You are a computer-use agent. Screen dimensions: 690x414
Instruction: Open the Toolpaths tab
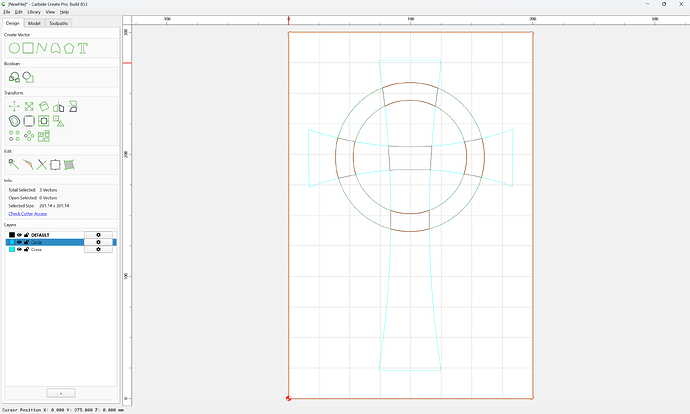click(x=59, y=23)
